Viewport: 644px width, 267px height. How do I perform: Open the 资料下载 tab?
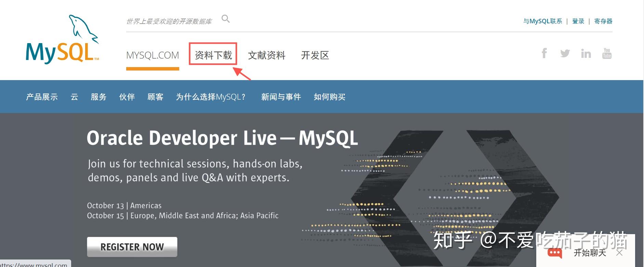[213, 55]
